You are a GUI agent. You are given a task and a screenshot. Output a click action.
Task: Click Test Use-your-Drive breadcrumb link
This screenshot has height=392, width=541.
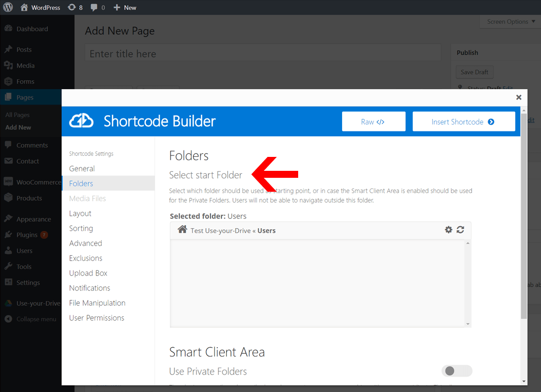220,231
